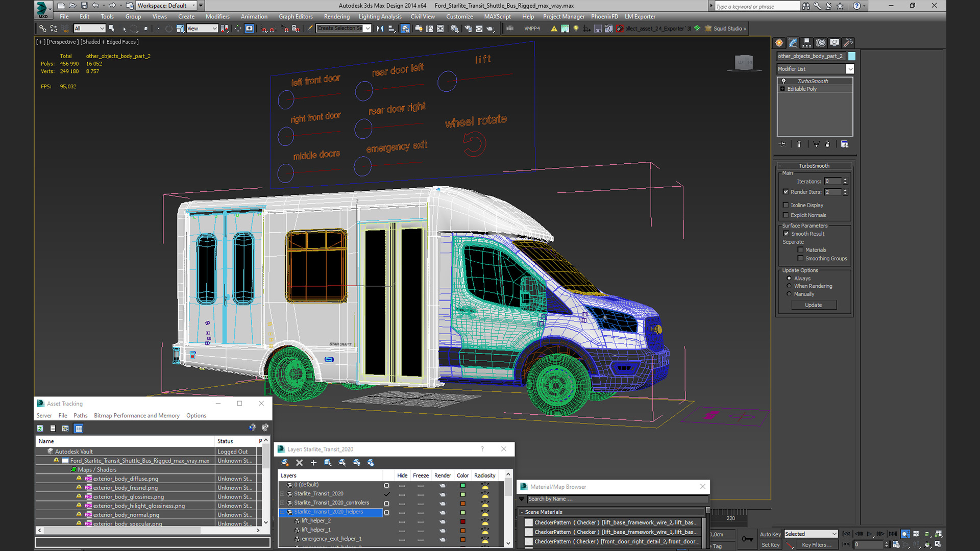
Task: Open the MAXScript menu
Action: coord(497,17)
